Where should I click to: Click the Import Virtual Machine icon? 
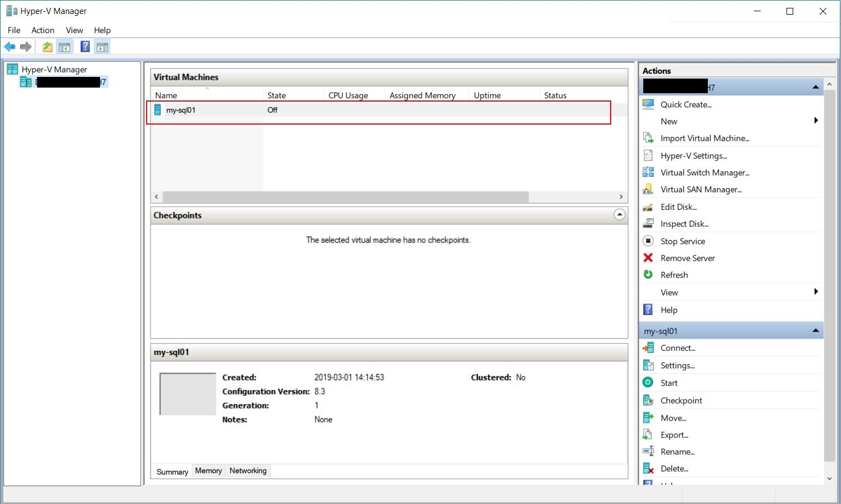pyautogui.click(x=648, y=138)
